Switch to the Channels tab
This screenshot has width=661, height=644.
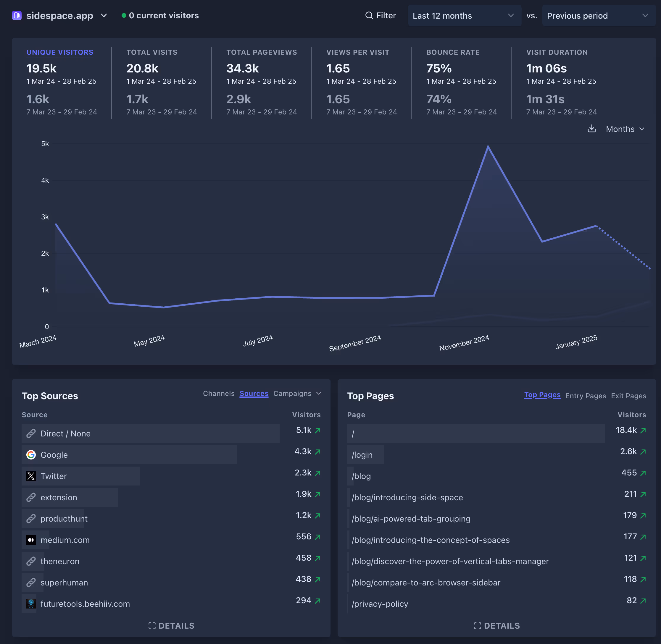[218, 393]
